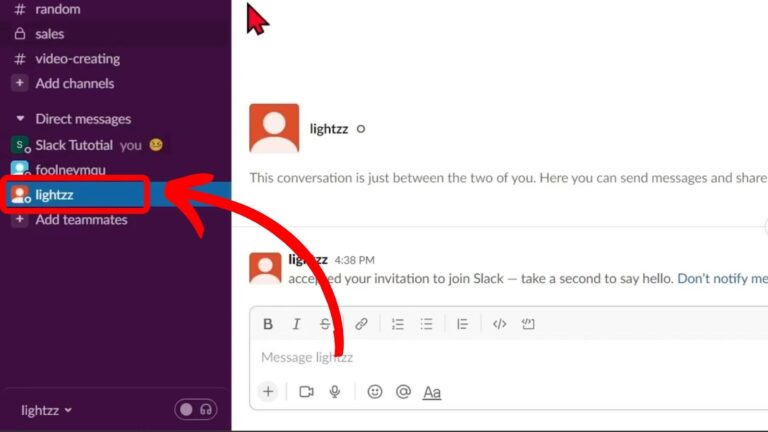Toggle italic formatting in message toolbar
The height and width of the screenshot is (432, 768).
click(296, 324)
